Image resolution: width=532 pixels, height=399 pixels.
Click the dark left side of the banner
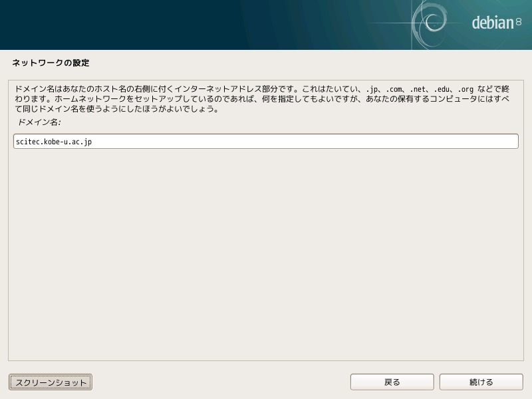[102, 25]
